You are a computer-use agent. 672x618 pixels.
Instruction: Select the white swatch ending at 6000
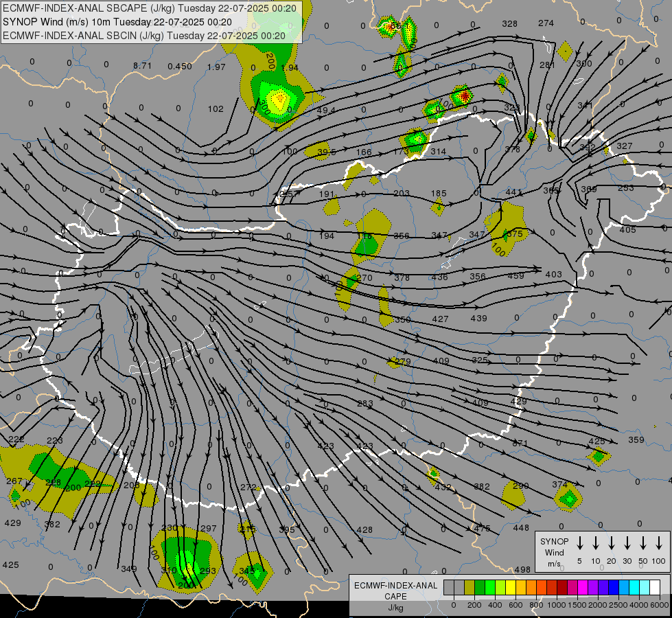[655, 588]
